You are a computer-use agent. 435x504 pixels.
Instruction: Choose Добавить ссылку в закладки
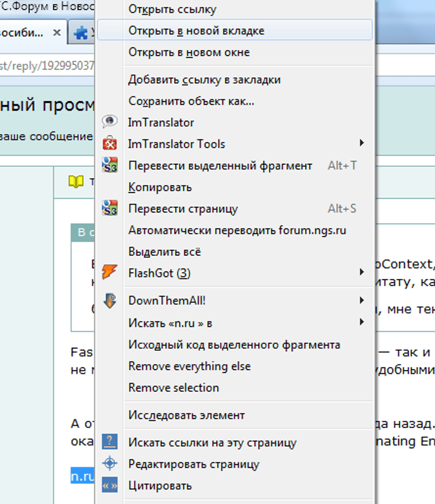click(204, 79)
